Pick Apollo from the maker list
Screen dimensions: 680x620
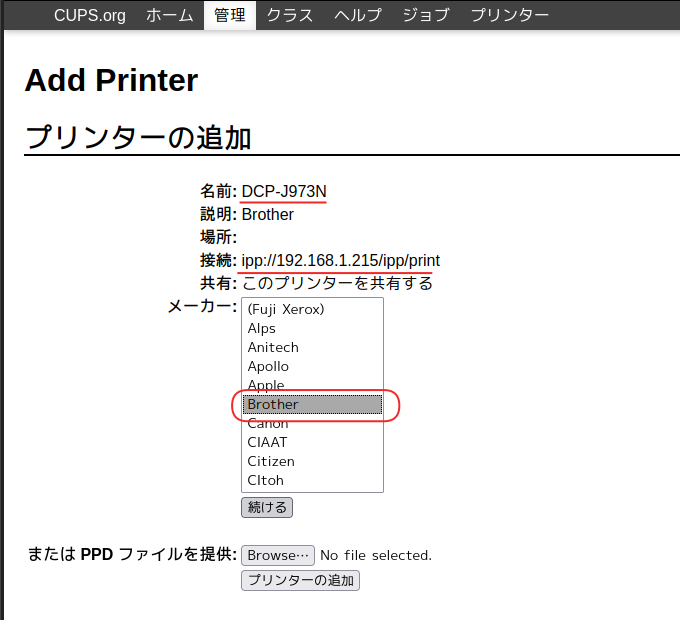pos(268,366)
